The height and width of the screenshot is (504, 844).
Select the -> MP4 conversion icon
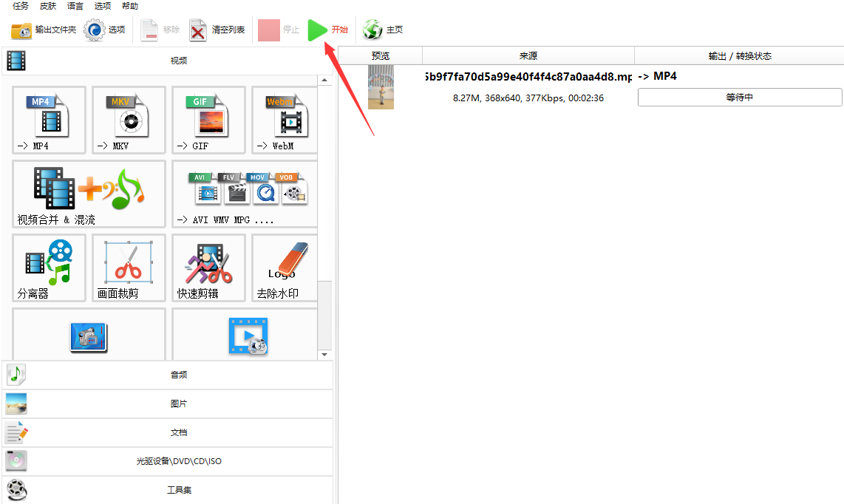click(x=49, y=120)
